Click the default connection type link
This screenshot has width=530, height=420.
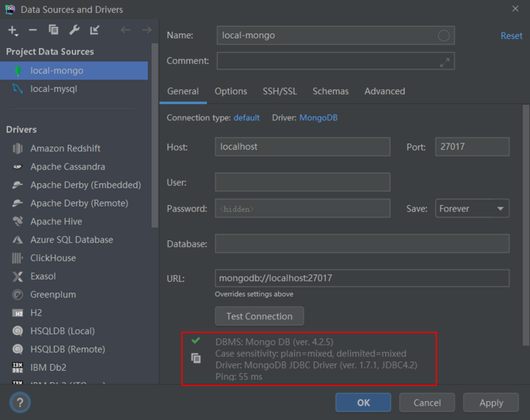[246, 117]
